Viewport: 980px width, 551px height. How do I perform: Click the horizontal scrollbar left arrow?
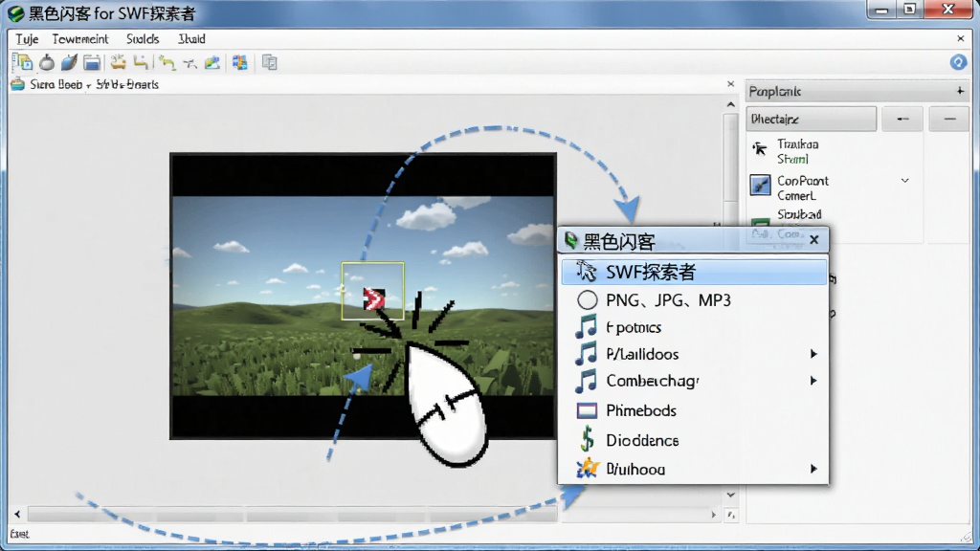(17, 514)
